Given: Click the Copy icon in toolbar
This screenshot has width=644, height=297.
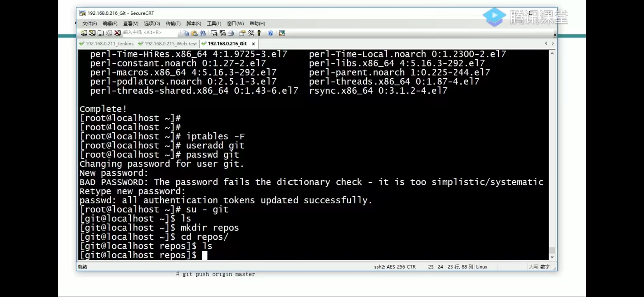Looking at the screenshot, I should coord(186,33).
